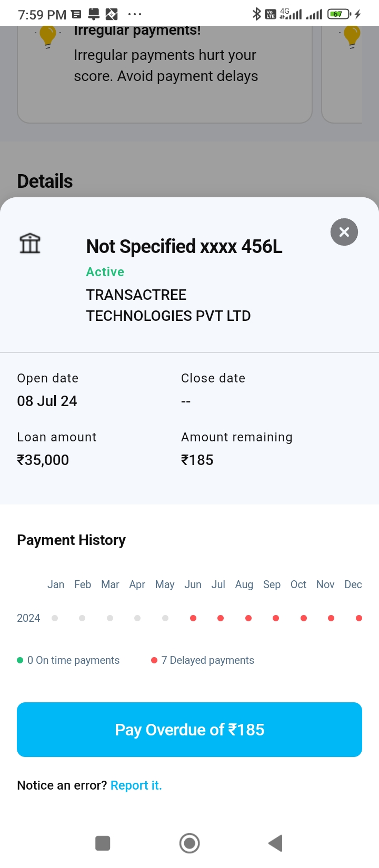Tap the Amount remaining ₹185 value
Screen dimensions: 379x868
[x=197, y=460]
